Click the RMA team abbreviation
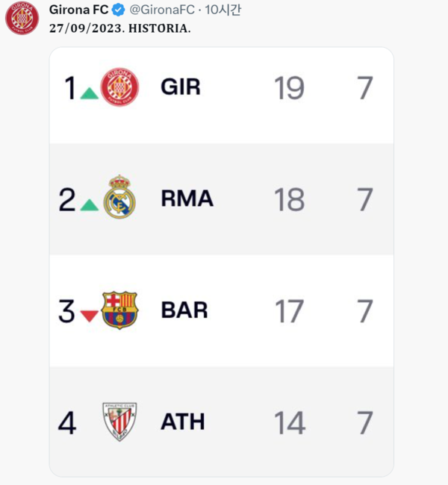The height and width of the screenshot is (485, 448). (x=187, y=198)
